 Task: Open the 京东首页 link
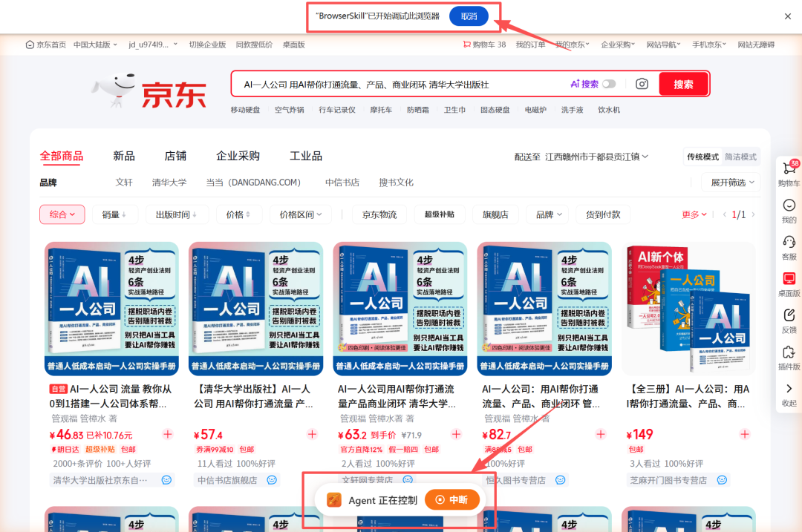(x=46, y=45)
